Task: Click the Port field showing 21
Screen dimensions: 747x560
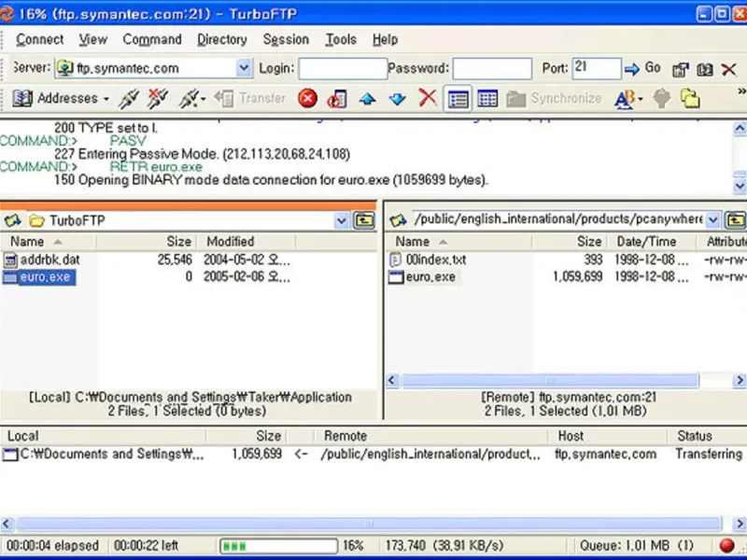Action: pyautogui.click(x=597, y=68)
